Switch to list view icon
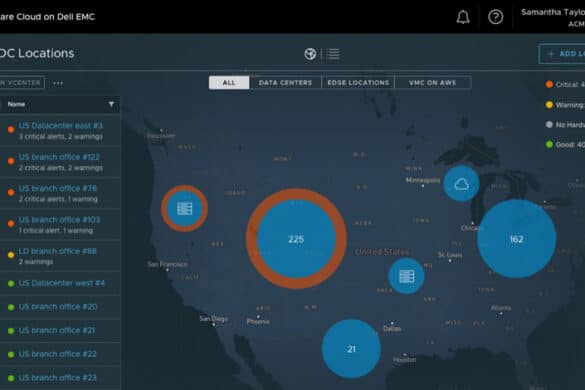The width and height of the screenshot is (585, 390). click(333, 54)
